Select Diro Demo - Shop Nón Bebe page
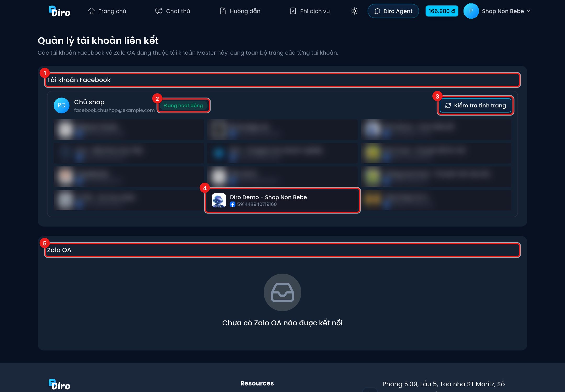565x392 pixels. (282, 200)
